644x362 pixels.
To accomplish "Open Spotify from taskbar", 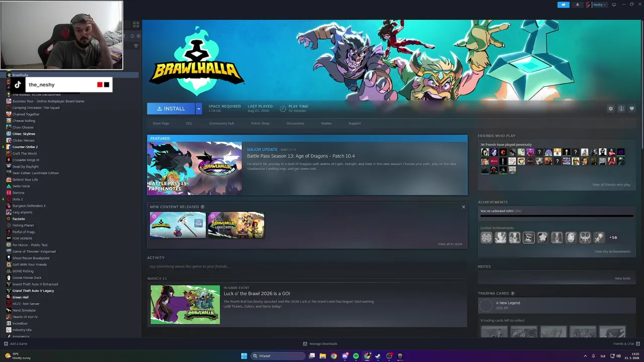I will click(356, 356).
